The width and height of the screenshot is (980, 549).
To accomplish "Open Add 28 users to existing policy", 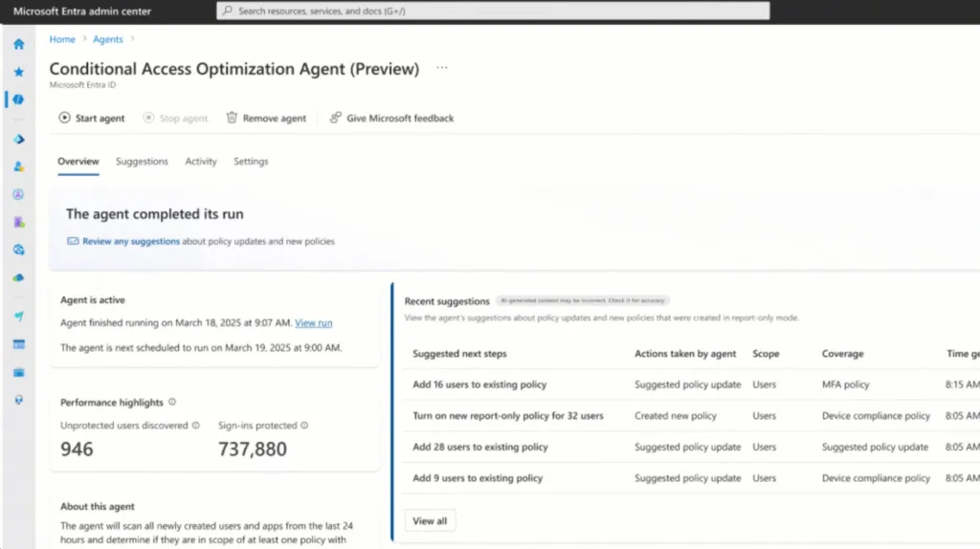I will click(480, 448).
